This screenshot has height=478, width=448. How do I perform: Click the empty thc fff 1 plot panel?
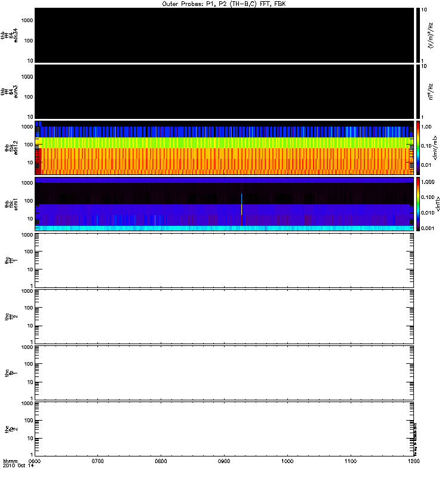coord(225,260)
